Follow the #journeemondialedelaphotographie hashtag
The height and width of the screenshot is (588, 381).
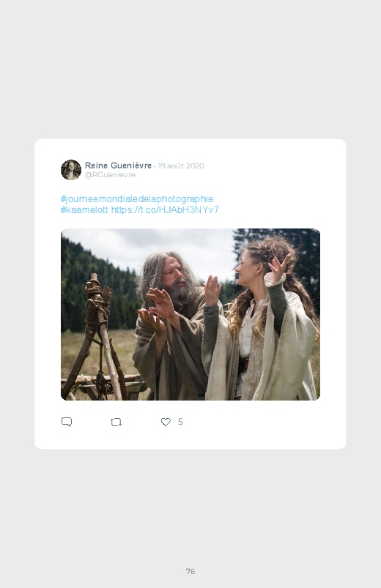click(136, 198)
